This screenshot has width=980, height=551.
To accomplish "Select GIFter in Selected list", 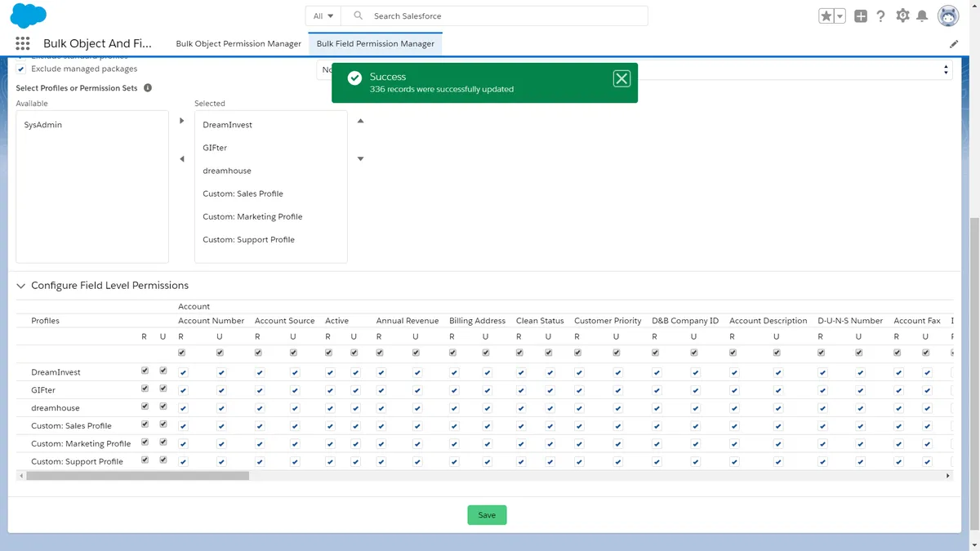I will click(x=270, y=148).
